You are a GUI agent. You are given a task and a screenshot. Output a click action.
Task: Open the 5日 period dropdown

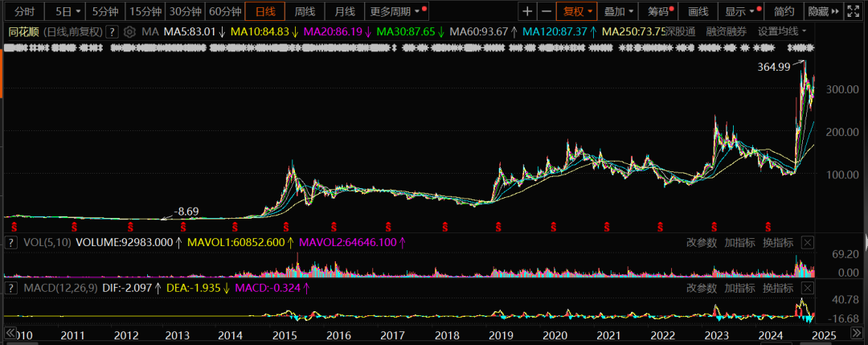(64, 11)
